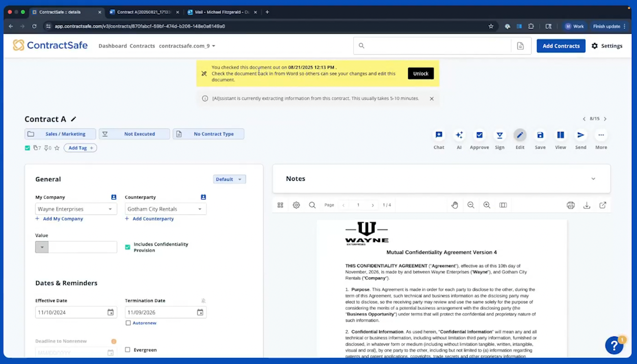This screenshot has height=364, width=637.
Task: Click the Send paper-plane icon
Action: 580,135
